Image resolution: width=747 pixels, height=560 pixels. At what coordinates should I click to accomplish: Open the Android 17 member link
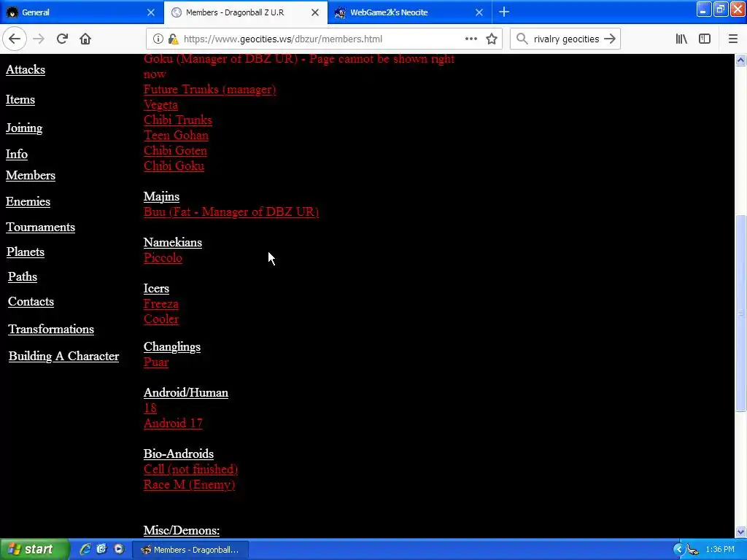click(173, 424)
